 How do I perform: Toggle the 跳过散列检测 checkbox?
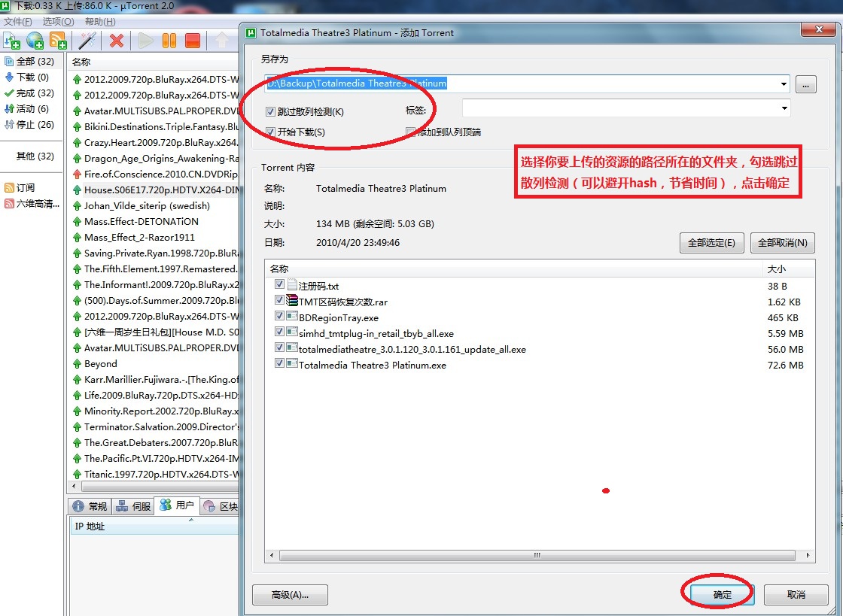pyautogui.click(x=271, y=112)
